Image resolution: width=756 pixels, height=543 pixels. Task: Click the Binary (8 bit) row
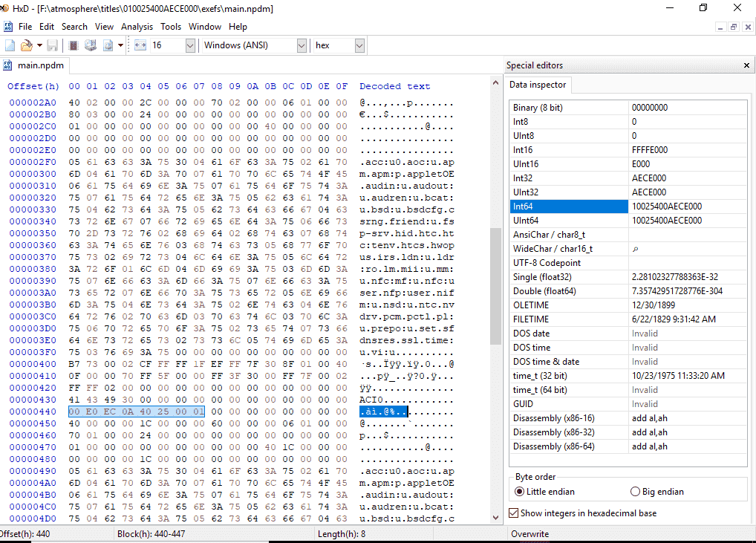coord(628,108)
